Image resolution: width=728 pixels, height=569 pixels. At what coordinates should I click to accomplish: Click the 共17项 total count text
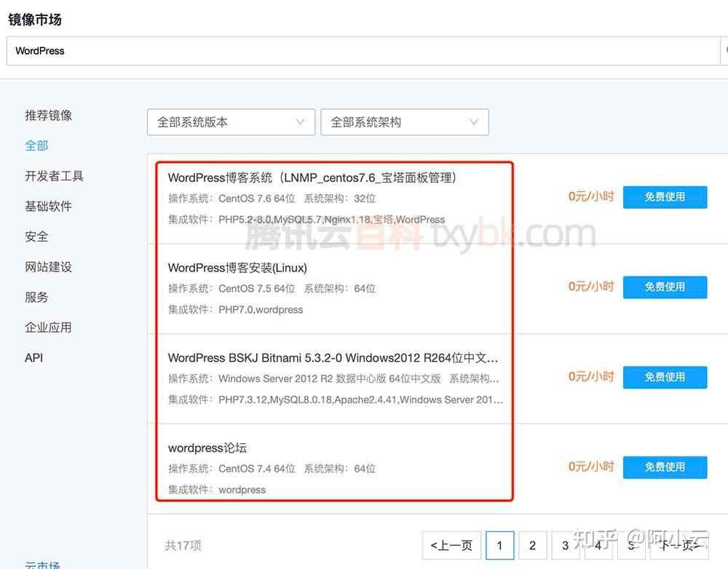tap(183, 545)
